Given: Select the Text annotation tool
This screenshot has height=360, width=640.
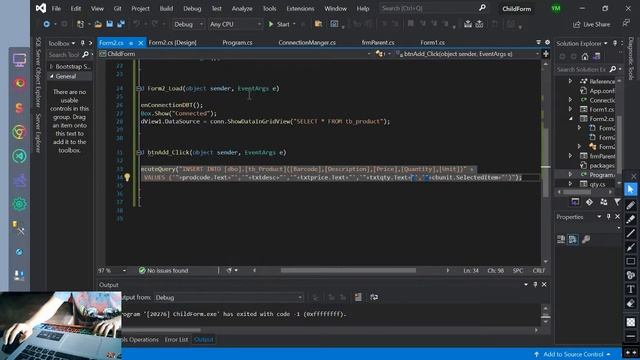Looking at the screenshot, I should [631, 289].
